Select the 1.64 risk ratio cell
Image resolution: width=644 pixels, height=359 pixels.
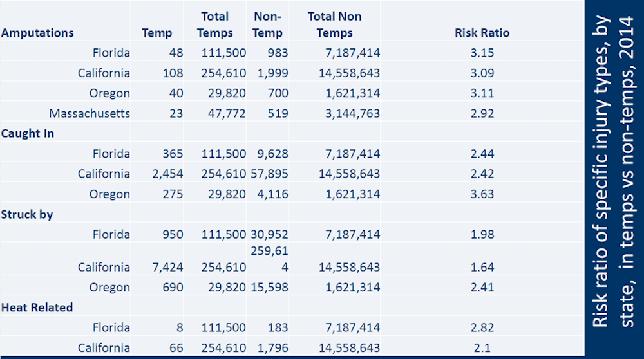click(x=482, y=267)
